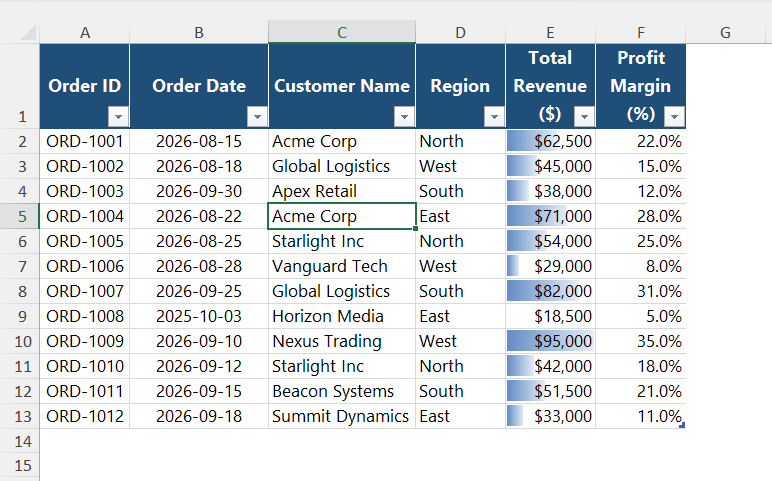Click the $82,000 revenue cell

550,291
